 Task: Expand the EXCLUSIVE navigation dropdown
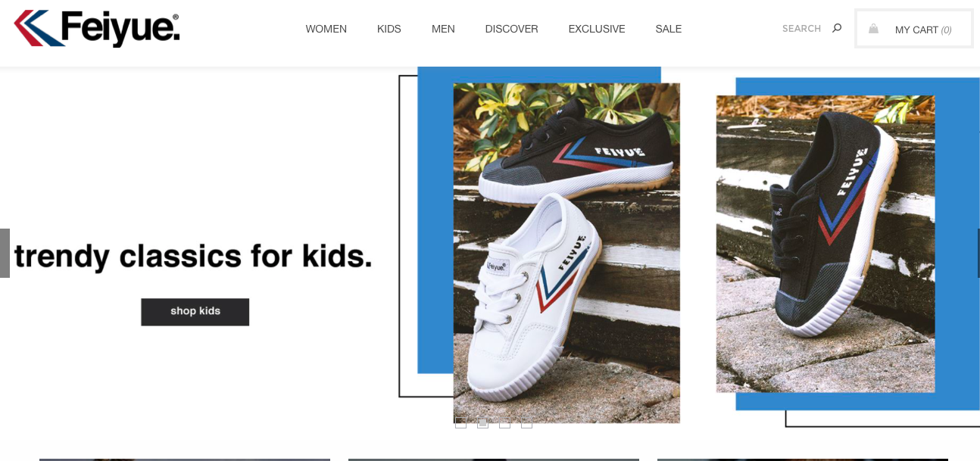coord(597,29)
